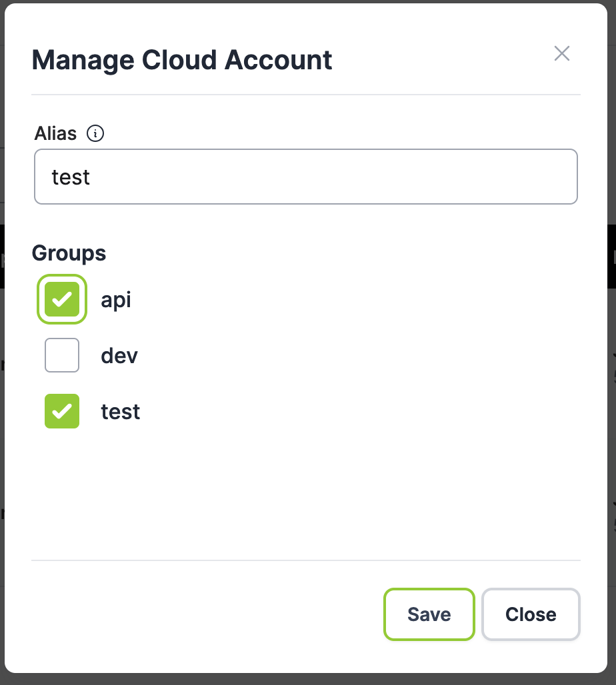
Task: Enable the dev group checkbox
Action: tap(62, 355)
